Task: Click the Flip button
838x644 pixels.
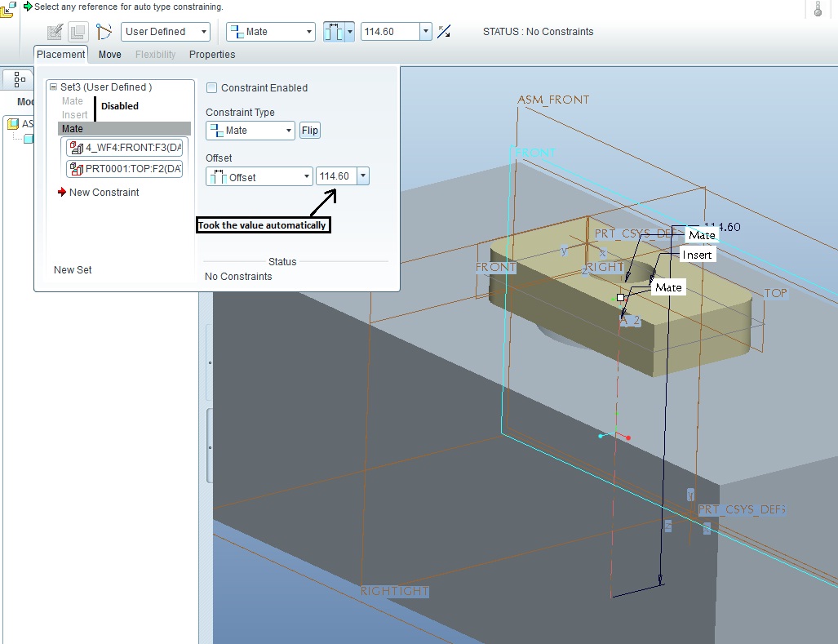Action: pos(310,131)
